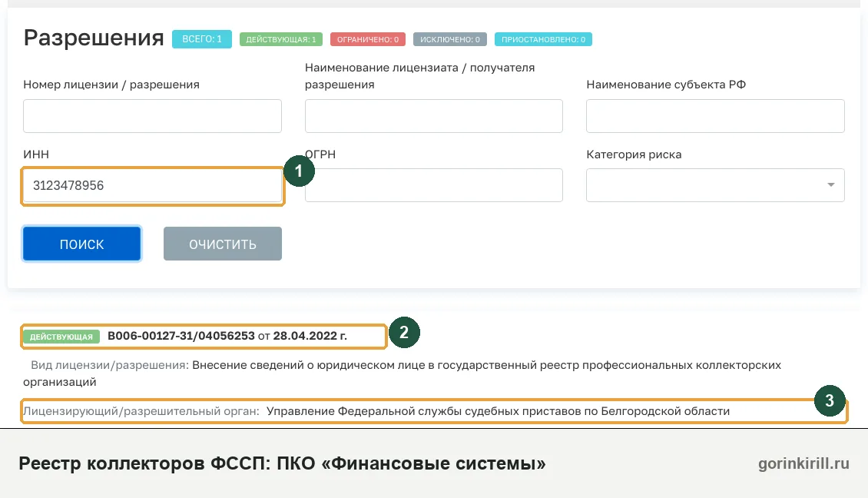This screenshot has height=498, width=868.
Task: Click the ОЧИСТИТЬ clear button
Action: pyautogui.click(x=223, y=244)
